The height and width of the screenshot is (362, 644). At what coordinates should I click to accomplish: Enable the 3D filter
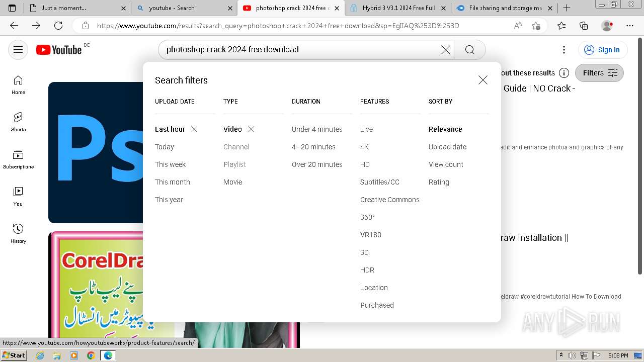coord(364,252)
